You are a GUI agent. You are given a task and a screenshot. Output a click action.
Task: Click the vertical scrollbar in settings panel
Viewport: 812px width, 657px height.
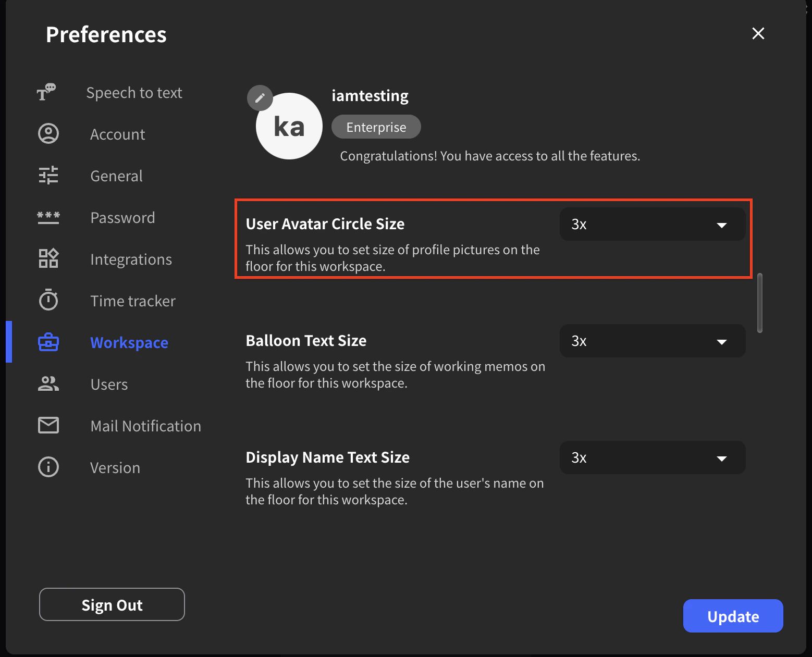pos(760,302)
